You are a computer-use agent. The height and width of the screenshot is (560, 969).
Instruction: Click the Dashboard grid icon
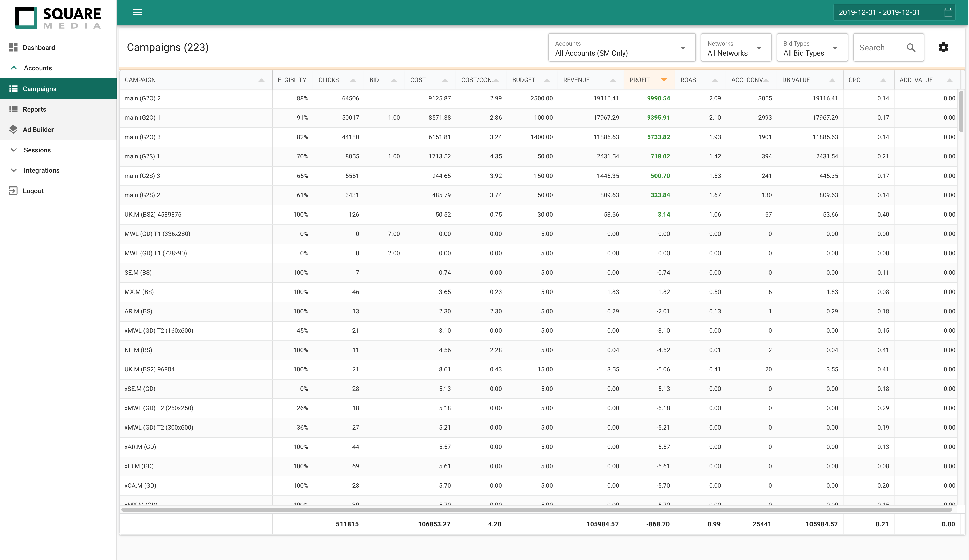(13, 47)
